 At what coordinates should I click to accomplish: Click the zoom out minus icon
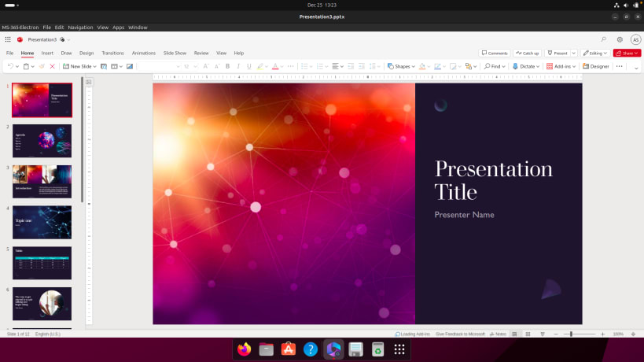pyautogui.click(x=556, y=334)
